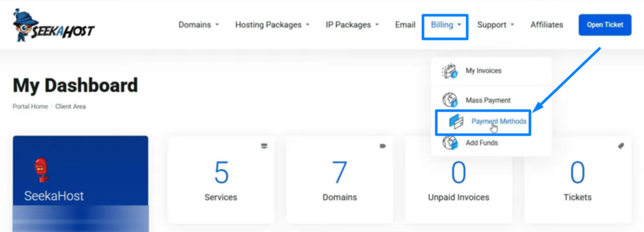Click the Open Ticket button

[x=605, y=25]
